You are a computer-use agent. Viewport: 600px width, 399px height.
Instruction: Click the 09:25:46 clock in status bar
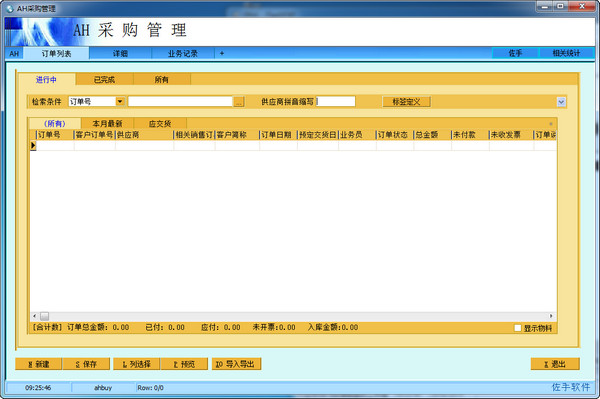tap(38, 388)
